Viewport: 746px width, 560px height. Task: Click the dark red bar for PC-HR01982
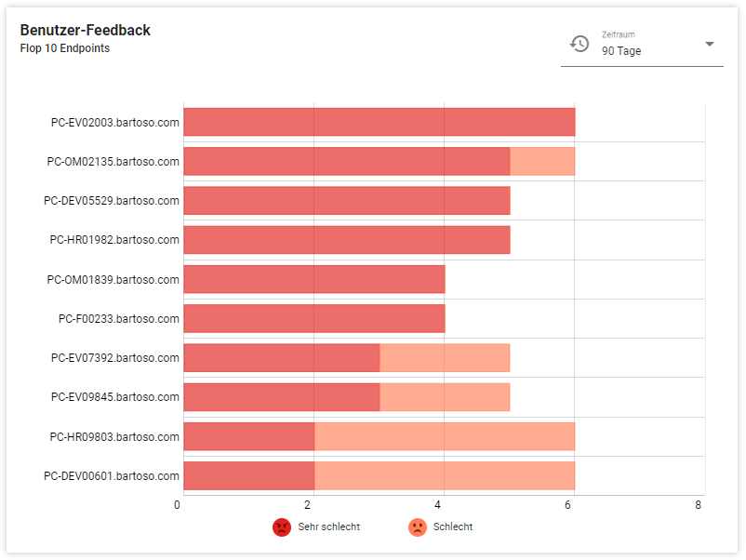coord(346,240)
